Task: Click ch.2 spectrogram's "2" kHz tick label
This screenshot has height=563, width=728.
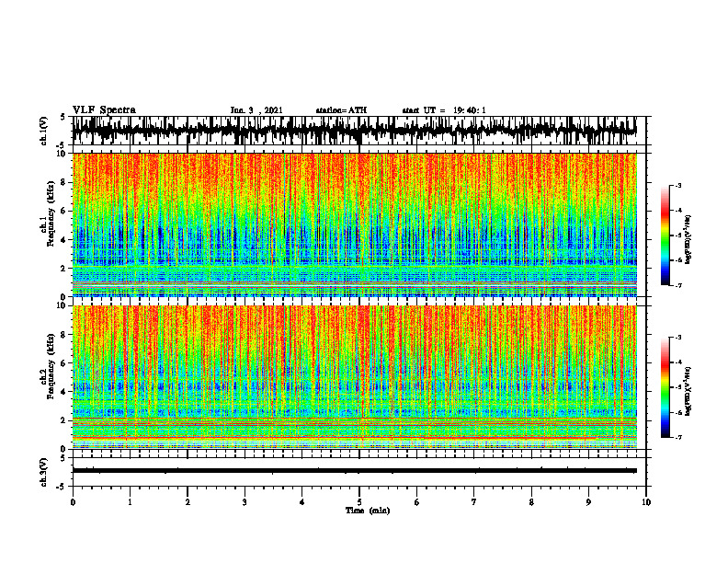Action: pos(64,420)
